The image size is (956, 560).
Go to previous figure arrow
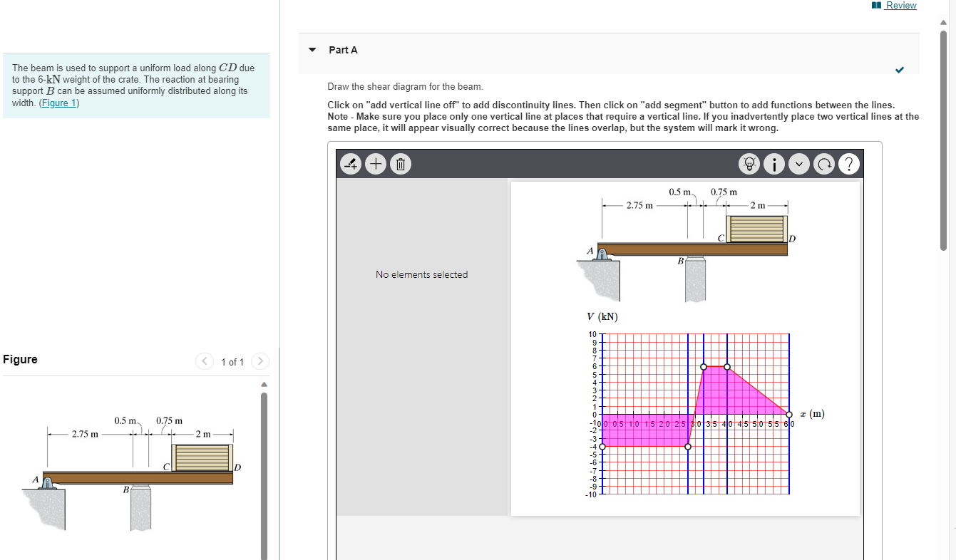pos(205,361)
